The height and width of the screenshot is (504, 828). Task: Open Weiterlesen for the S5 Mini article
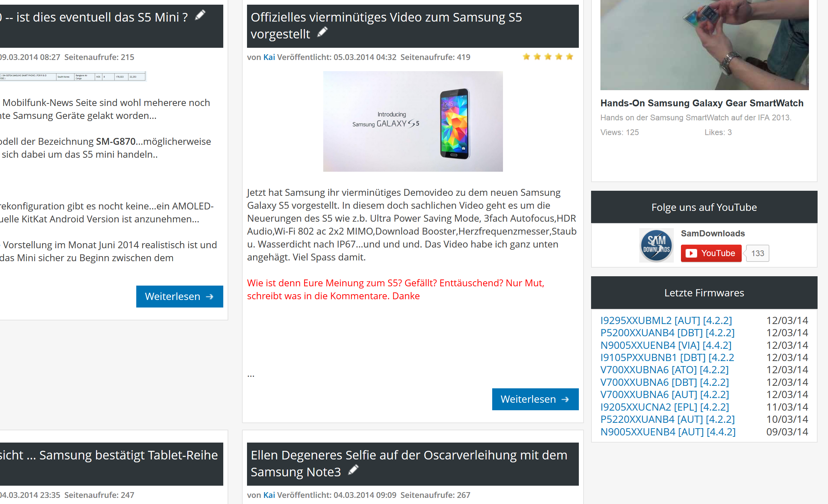pyautogui.click(x=179, y=296)
